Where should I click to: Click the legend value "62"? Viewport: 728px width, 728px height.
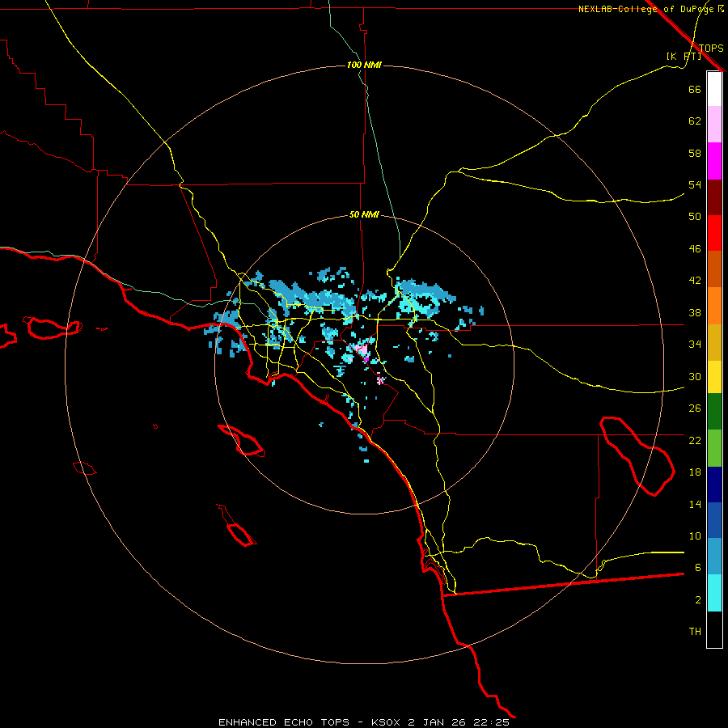click(695, 121)
